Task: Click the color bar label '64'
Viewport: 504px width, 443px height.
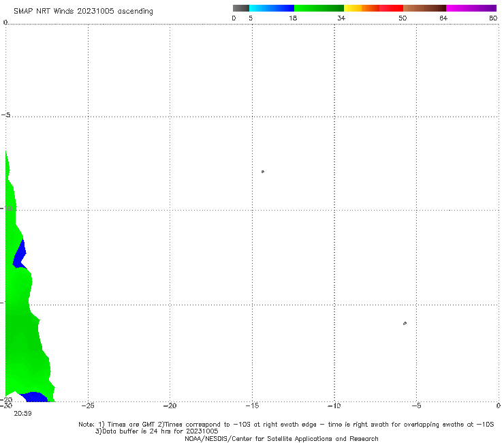Action: pyautogui.click(x=443, y=18)
